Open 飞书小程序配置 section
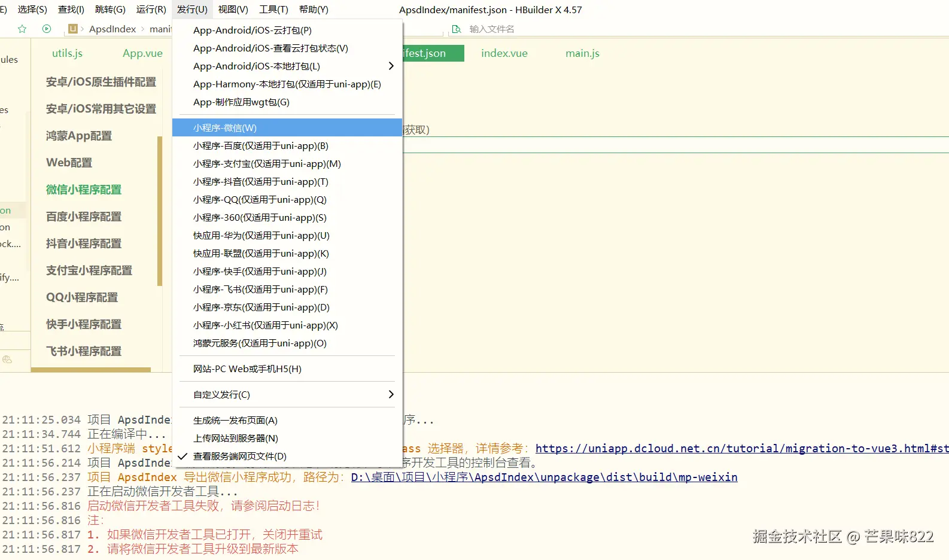 click(84, 351)
